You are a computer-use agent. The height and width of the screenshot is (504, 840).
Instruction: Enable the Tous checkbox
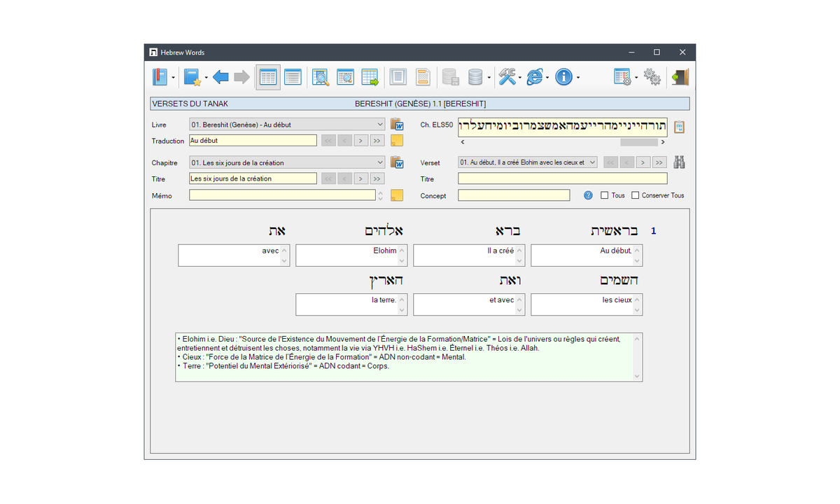605,195
